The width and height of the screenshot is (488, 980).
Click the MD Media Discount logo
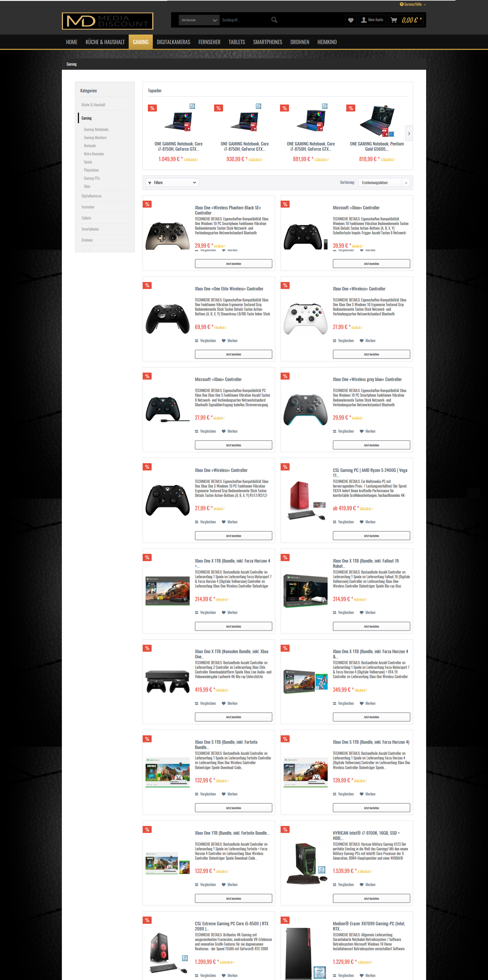(108, 21)
